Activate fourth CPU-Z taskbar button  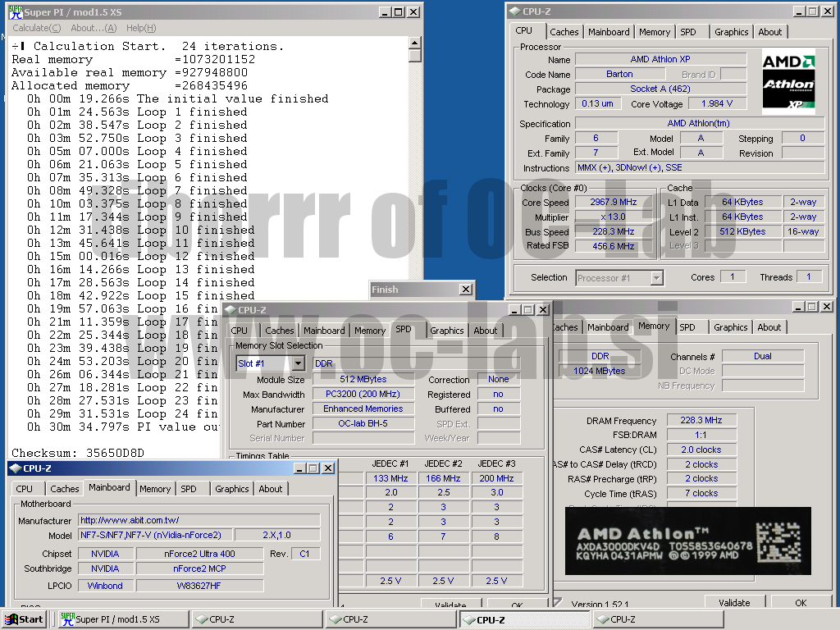pos(659,619)
